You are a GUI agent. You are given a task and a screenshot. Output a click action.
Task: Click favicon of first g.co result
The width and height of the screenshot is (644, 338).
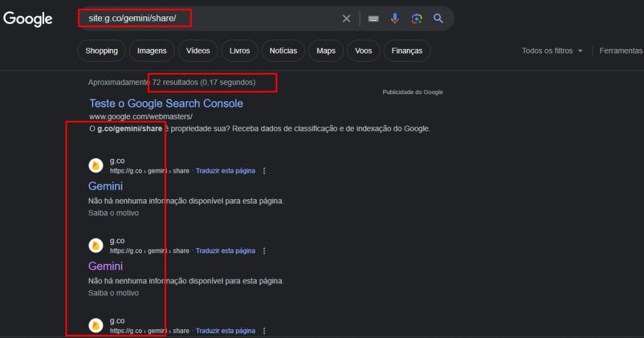96,165
